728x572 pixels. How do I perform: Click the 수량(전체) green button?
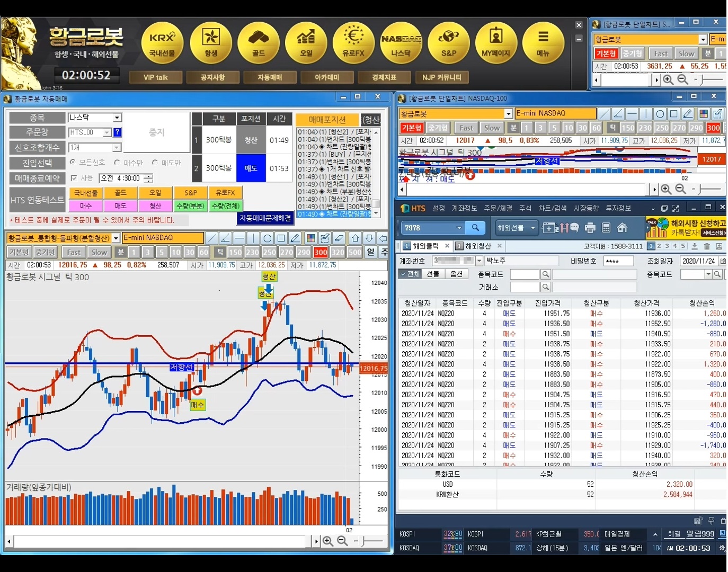(x=226, y=205)
